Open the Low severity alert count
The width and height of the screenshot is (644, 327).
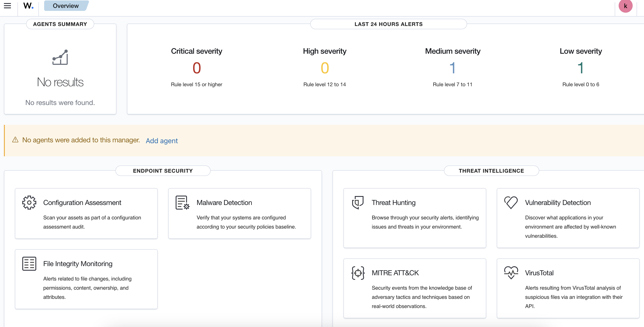[580, 68]
